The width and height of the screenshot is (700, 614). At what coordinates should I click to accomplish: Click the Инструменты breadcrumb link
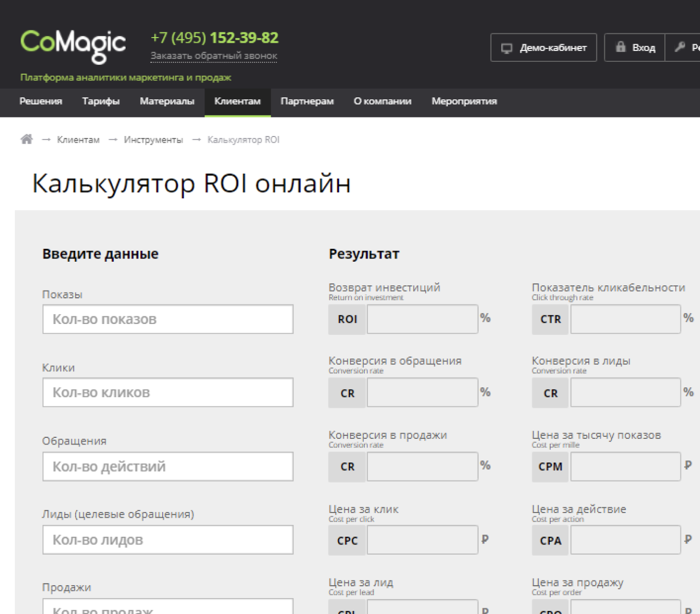153,139
